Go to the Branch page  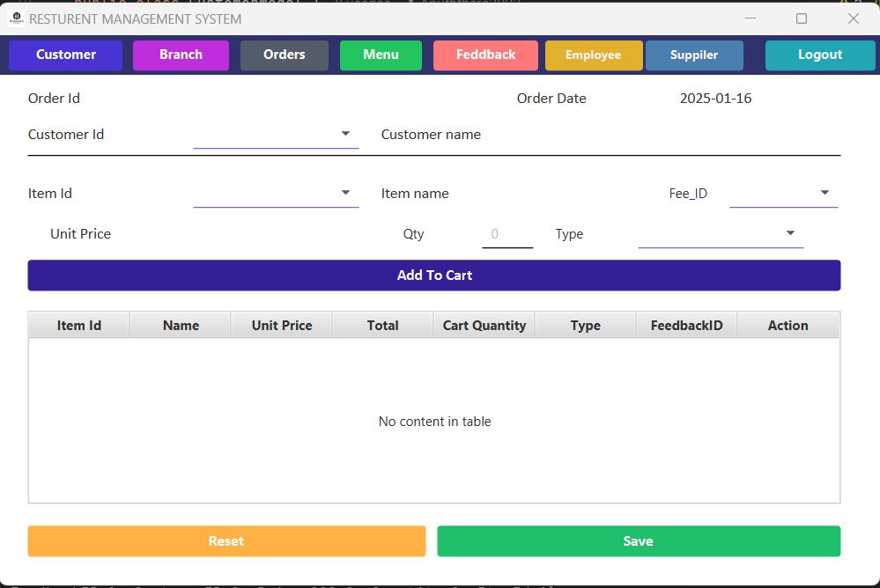(181, 55)
